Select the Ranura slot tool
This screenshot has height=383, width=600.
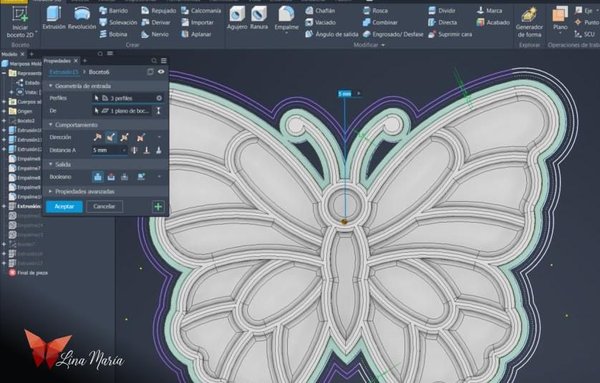(259, 18)
